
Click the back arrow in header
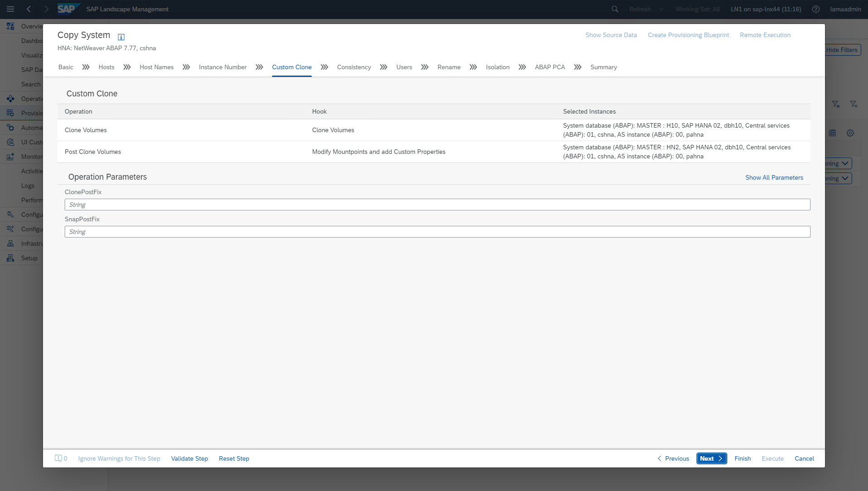click(29, 9)
